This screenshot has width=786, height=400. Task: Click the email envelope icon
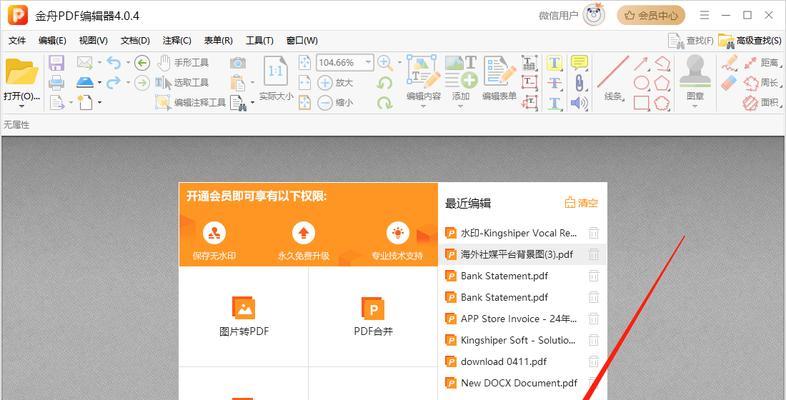[85, 63]
